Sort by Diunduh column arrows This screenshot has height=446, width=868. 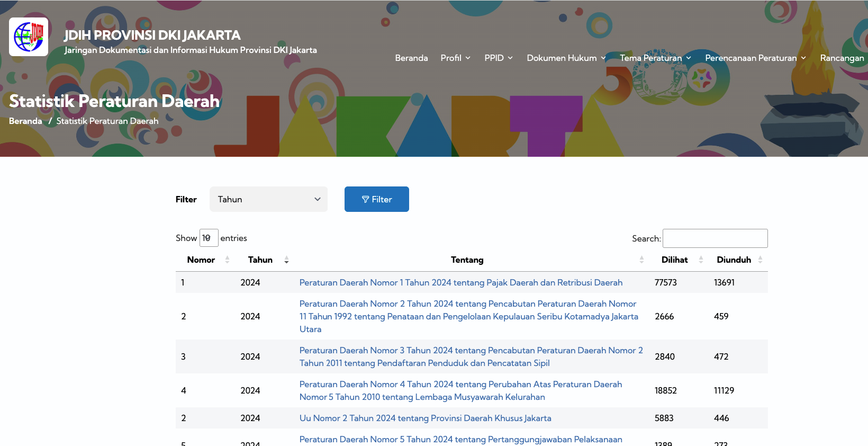760,260
